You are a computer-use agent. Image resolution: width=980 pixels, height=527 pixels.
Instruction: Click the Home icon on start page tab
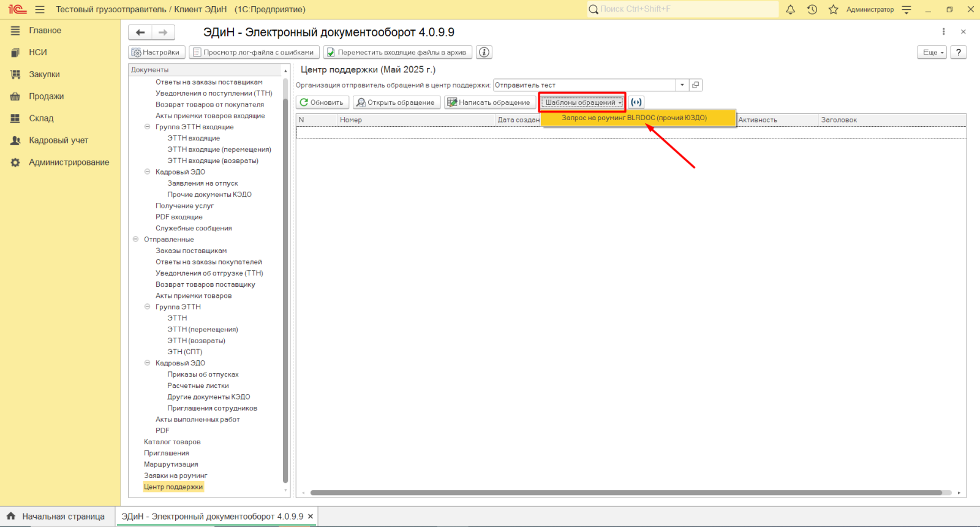[x=11, y=516]
